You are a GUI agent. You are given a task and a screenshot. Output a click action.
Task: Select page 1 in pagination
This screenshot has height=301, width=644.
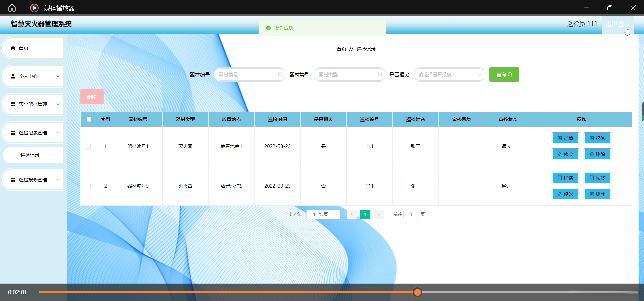(365, 214)
